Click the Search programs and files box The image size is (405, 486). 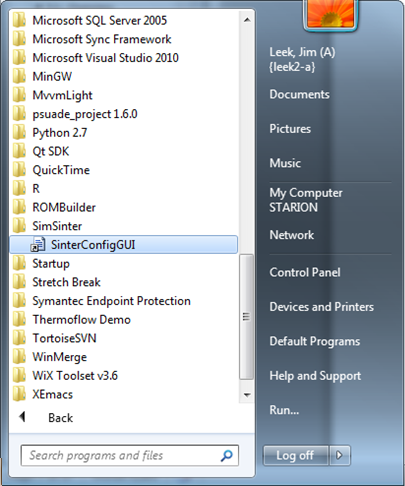(129, 455)
